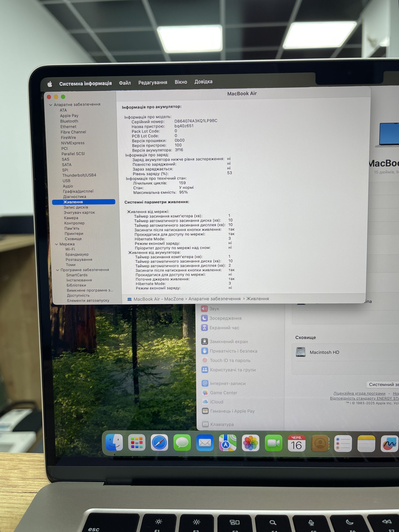Open the Apple menu icon

[50, 84]
